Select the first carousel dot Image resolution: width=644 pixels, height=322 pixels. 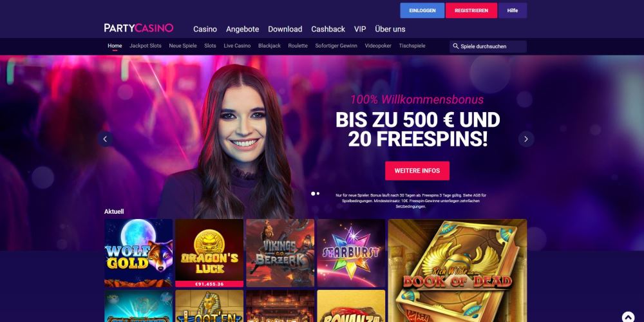click(x=313, y=193)
